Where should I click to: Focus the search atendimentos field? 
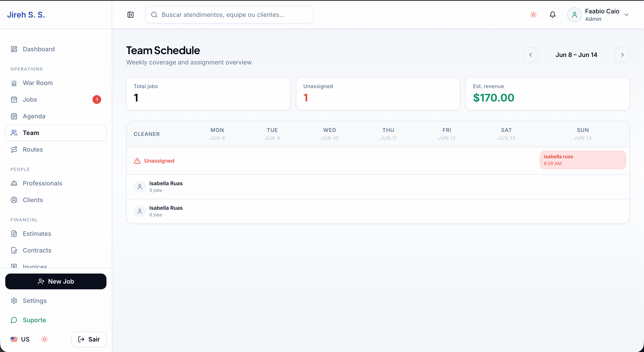(x=230, y=15)
